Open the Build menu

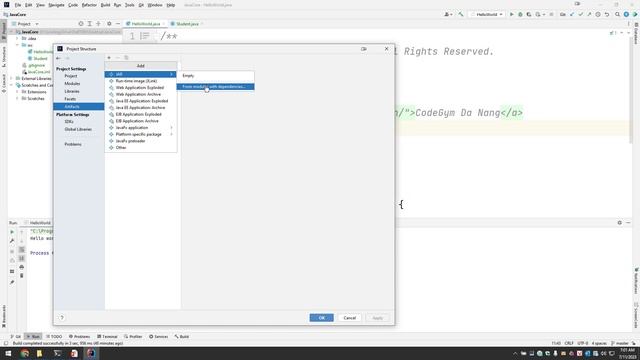click(105, 5)
